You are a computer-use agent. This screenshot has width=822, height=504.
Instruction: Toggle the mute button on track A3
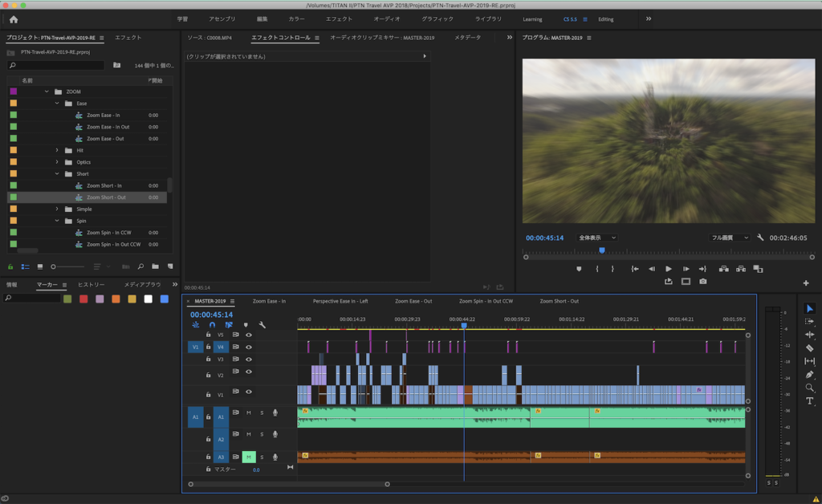249,457
